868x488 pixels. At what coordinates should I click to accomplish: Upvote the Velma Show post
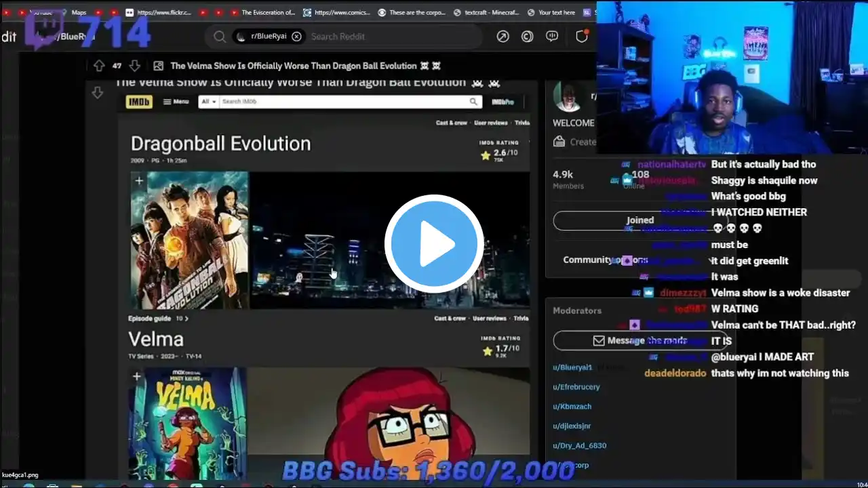click(x=99, y=66)
